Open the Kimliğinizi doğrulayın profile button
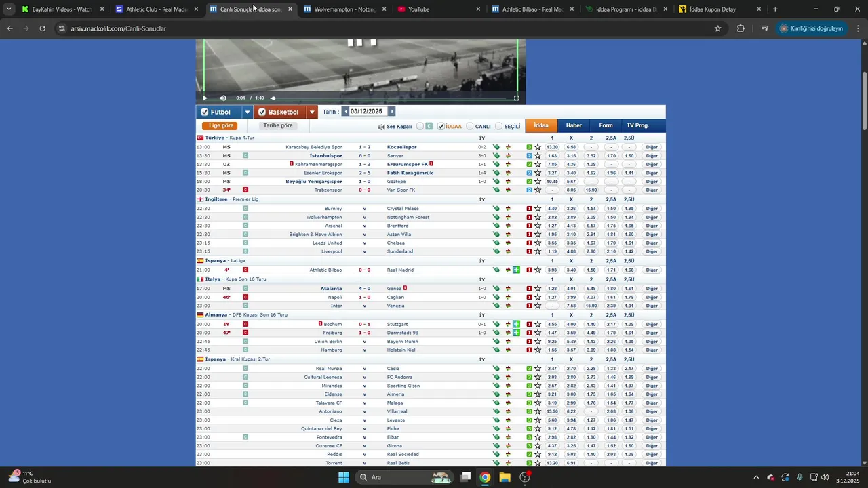Image resolution: width=868 pixels, height=488 pixels. pos(812,28)
